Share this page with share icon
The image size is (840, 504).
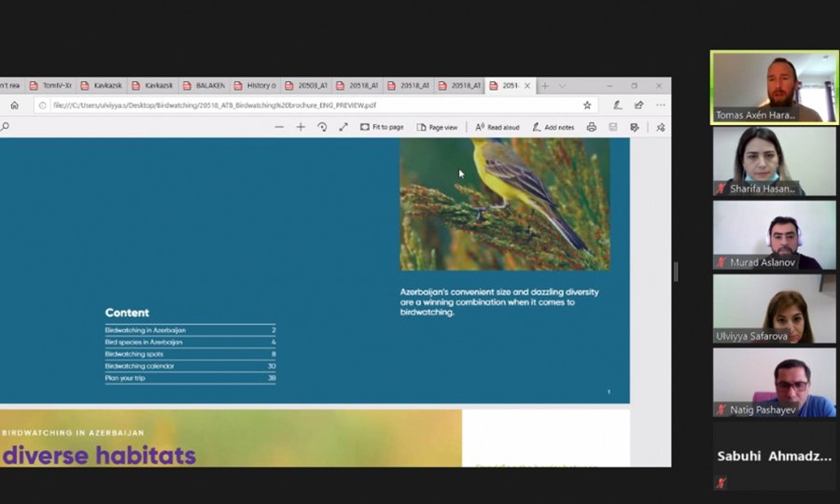638,105
